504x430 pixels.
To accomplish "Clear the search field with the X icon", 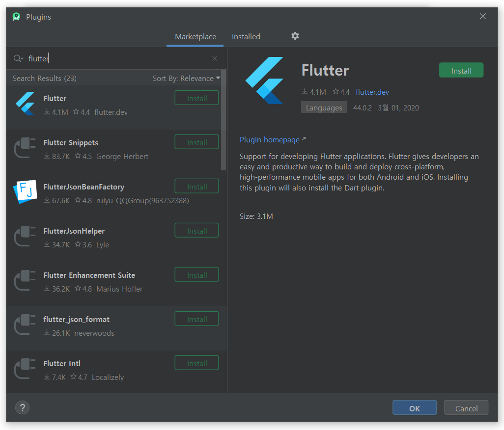I will 215,58.
